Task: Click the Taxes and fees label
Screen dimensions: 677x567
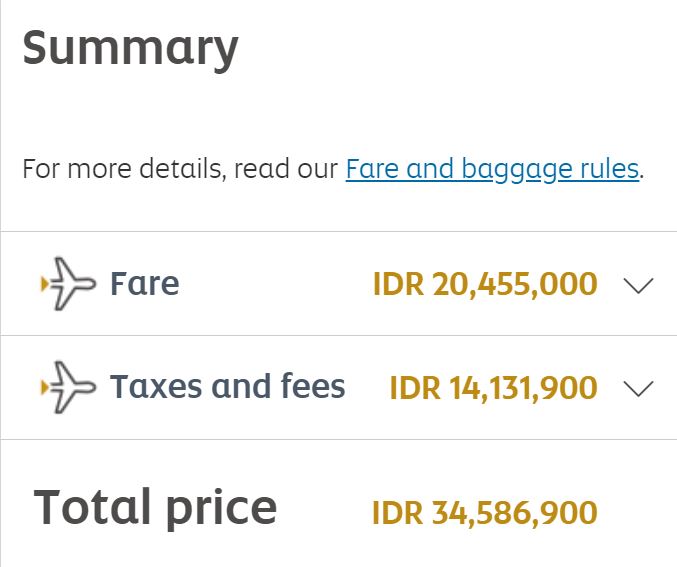Action: tap(227, 387)
